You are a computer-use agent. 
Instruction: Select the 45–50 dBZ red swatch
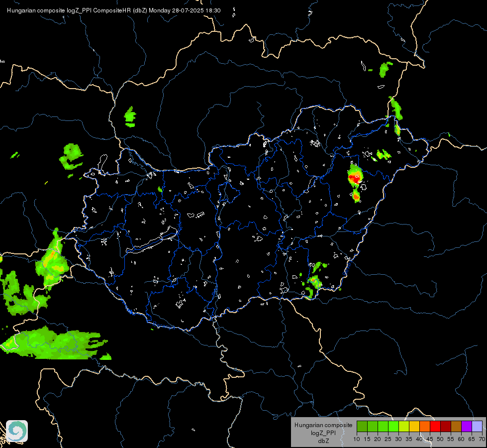[435, 426]
